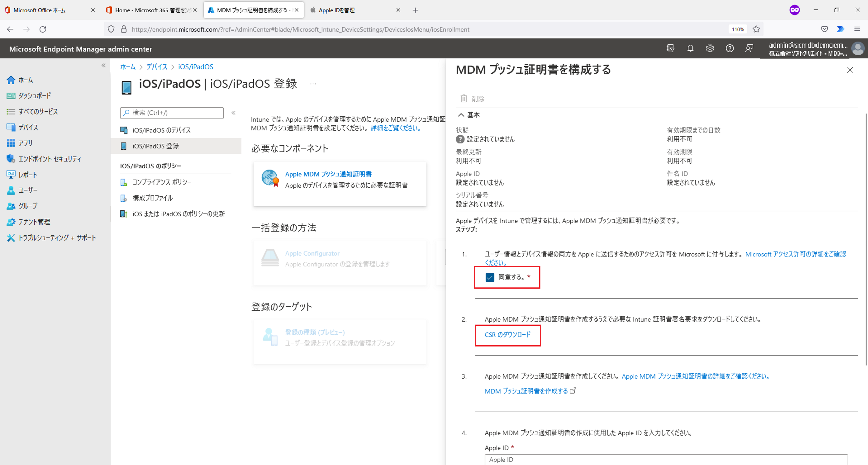Open the notifications bell icon
Screen dimensions: 868x465
tap(690, 49)
